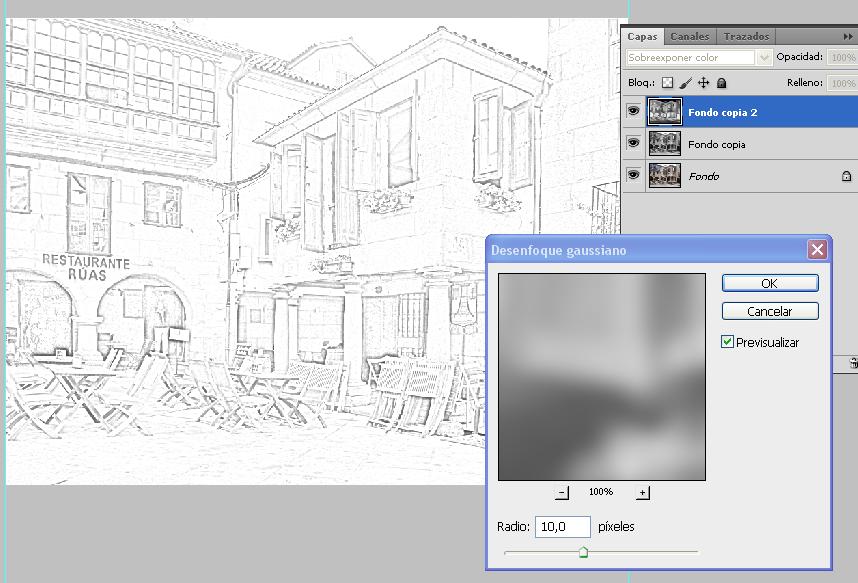Zoom in the blur preview with plus
The image size is (858, 583).
point(642,492)
